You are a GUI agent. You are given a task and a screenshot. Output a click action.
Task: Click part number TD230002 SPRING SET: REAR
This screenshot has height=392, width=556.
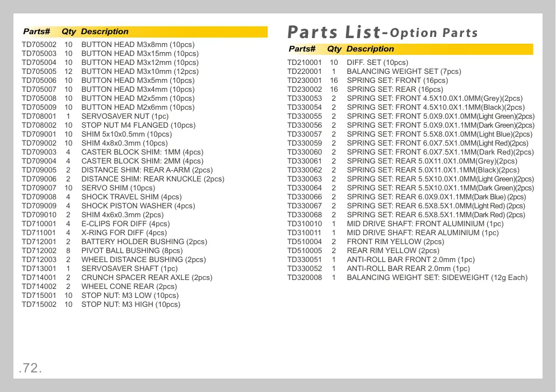305,90
